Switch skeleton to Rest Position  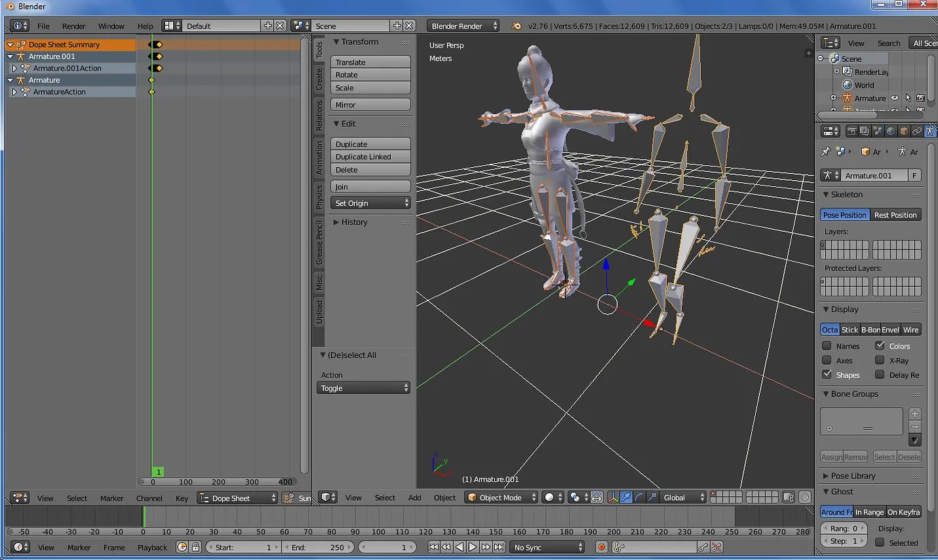tap(895, 215)
